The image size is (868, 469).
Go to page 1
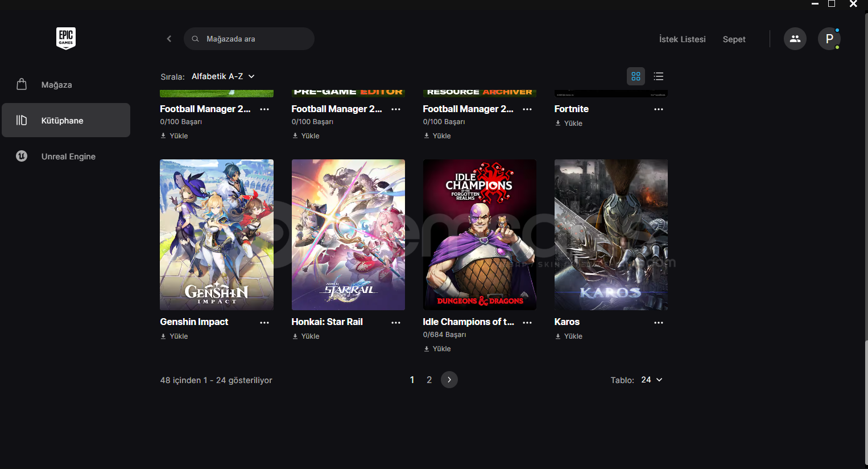click(412, 380)
